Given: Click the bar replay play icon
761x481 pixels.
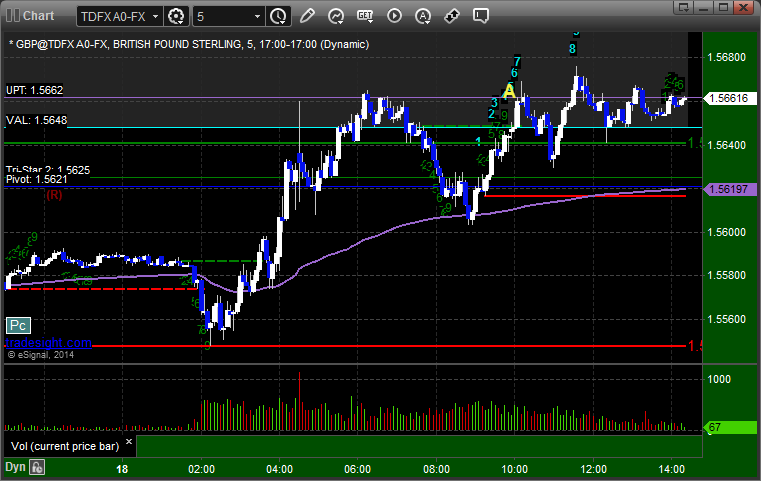Looking at the screenshot, I should [394, 16].
